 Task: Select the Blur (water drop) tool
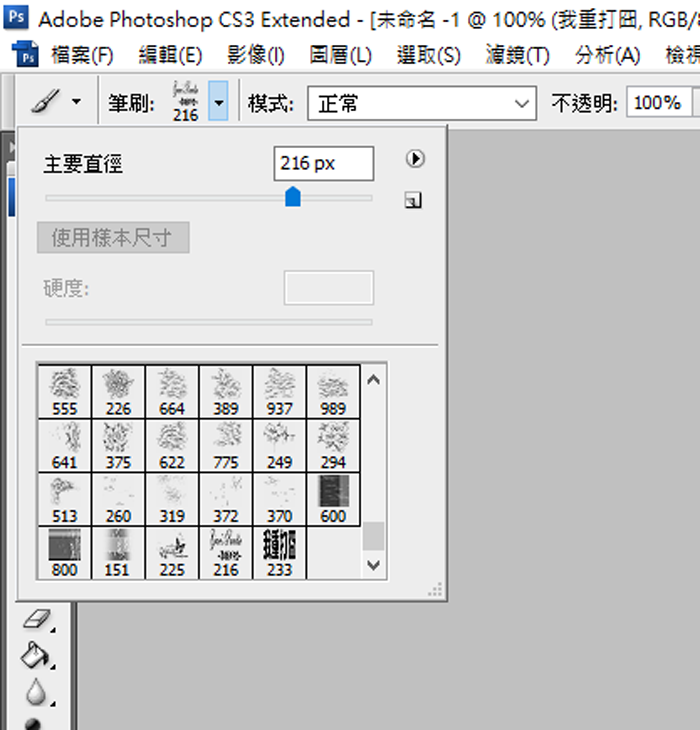tap(36, 692)
